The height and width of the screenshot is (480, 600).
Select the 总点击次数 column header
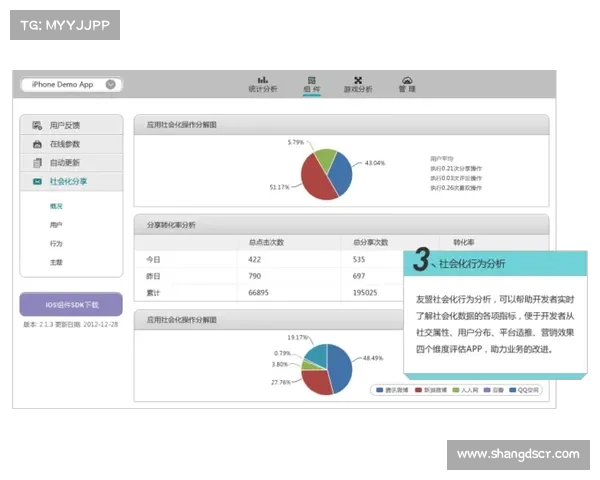(266, 242)
